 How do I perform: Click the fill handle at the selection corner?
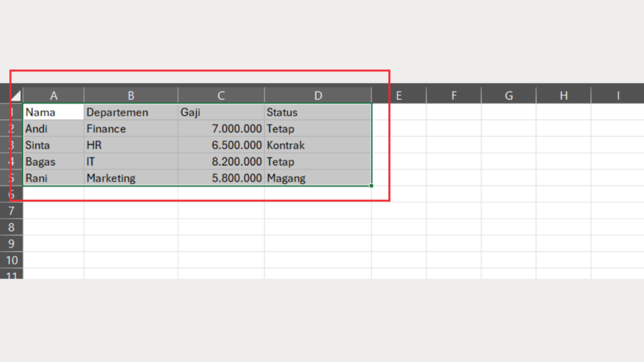372,185
